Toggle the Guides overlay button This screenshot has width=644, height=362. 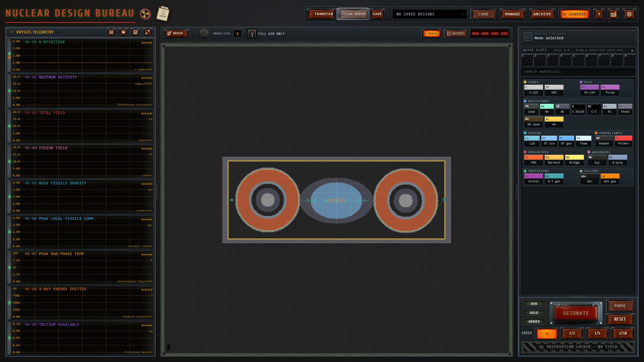(x=455, y=34)
